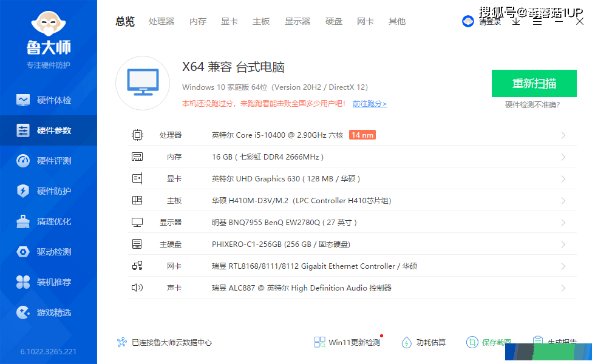Viewport: 595px width, 364px height.
Task: Switch to 显卡 tab
Action: (x=229, y=22)
